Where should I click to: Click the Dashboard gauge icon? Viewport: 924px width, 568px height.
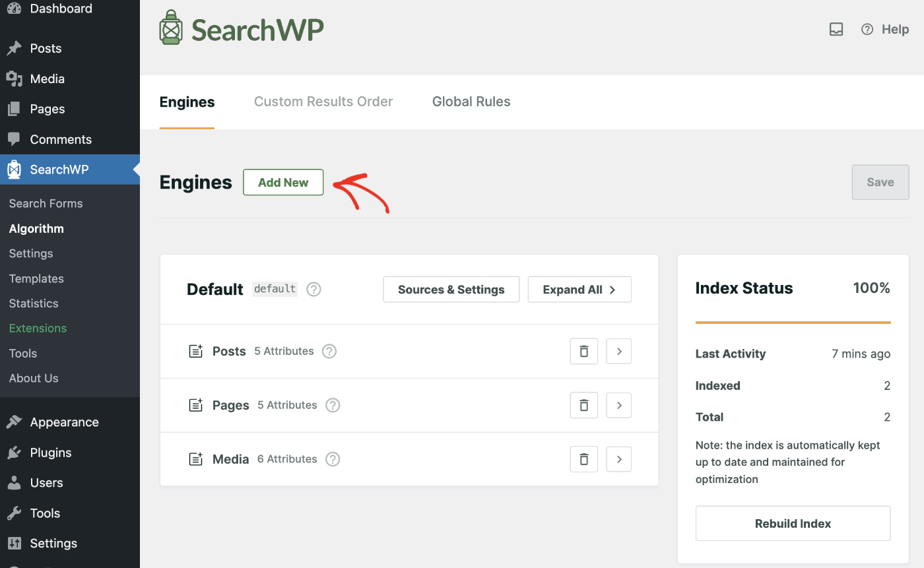pyautogui.click(x=14, y=9)
